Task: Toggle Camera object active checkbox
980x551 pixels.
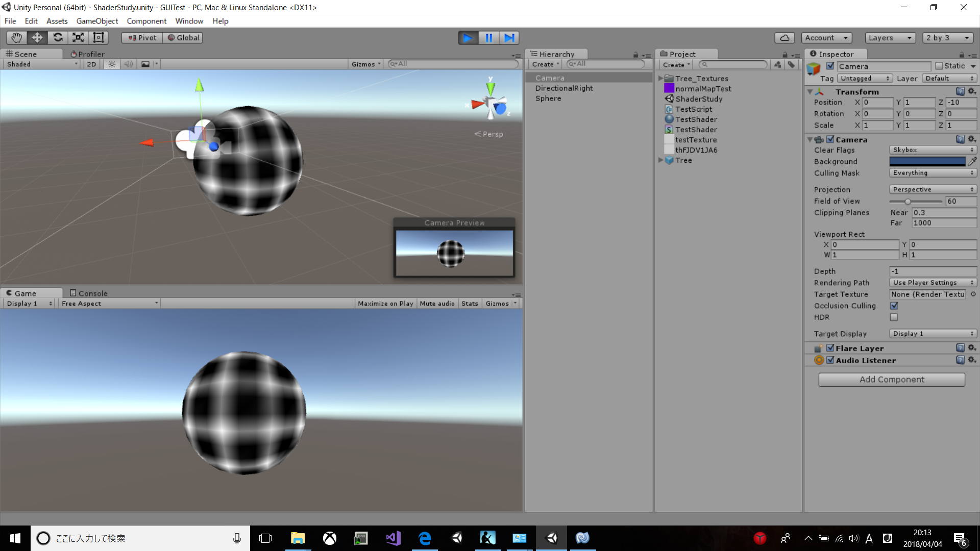Action: point(830,66)
